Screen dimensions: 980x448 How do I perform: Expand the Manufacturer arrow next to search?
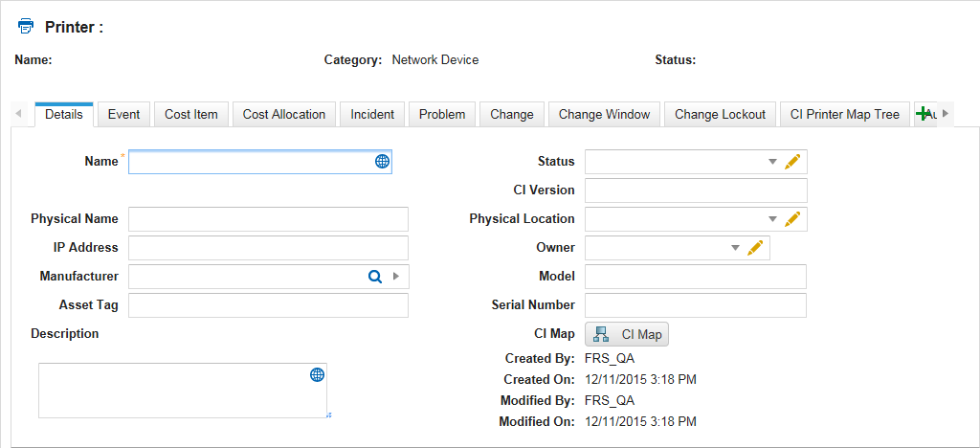[396, 277]
